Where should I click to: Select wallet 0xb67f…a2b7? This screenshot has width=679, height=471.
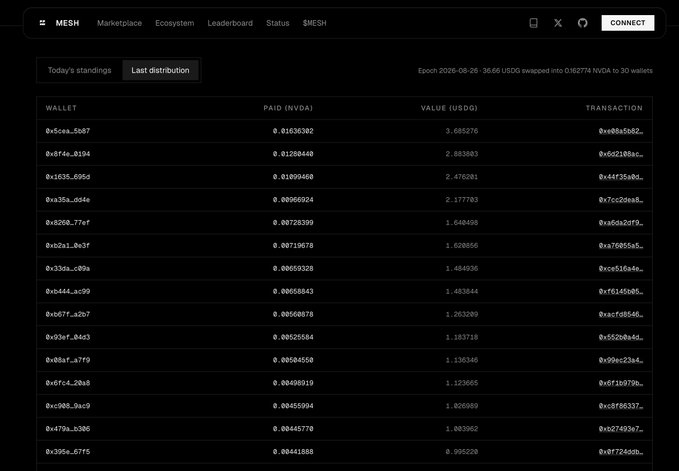tap(68, 315)
